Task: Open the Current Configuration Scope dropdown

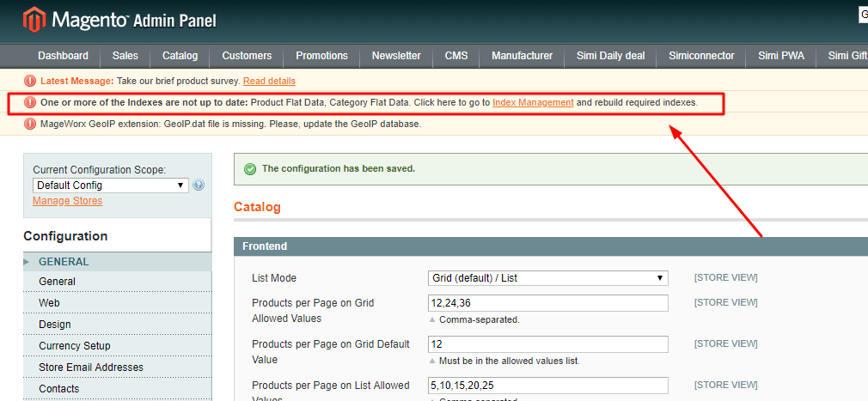Action: [111, 185]
